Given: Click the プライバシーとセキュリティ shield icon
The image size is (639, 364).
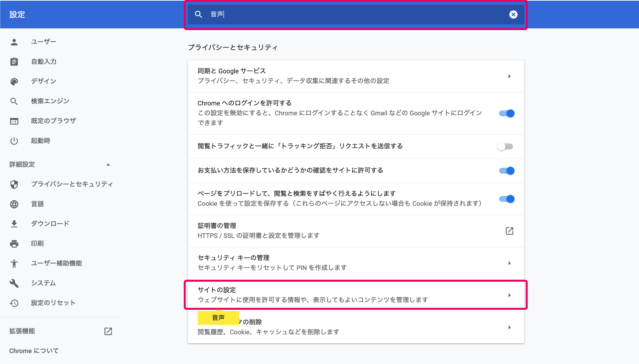Looking at the screenshot, I should 14,184.
